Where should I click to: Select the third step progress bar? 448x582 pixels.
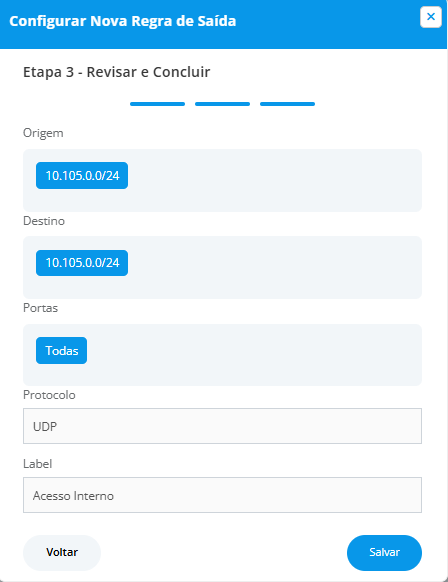287,104
